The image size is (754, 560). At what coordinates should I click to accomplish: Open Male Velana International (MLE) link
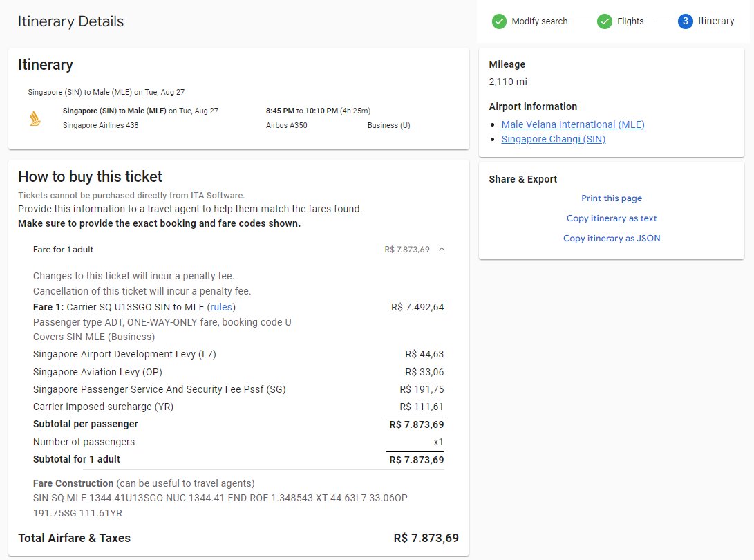pyautogui.click(x=573, y=124)
